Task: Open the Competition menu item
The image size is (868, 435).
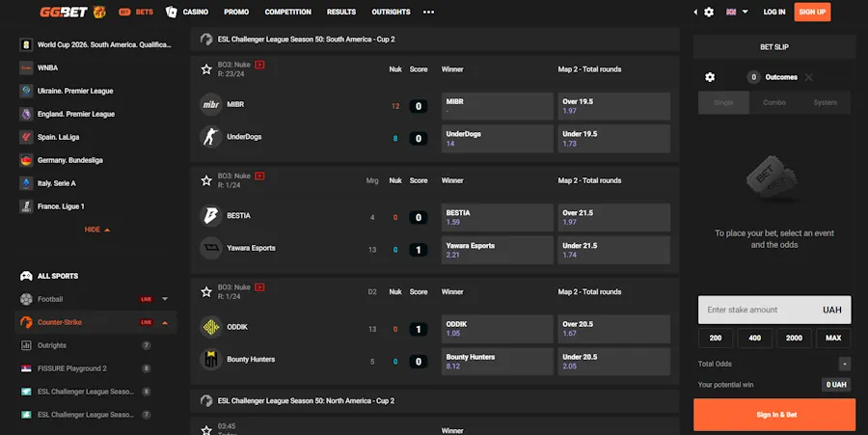Action: [287, 12]
